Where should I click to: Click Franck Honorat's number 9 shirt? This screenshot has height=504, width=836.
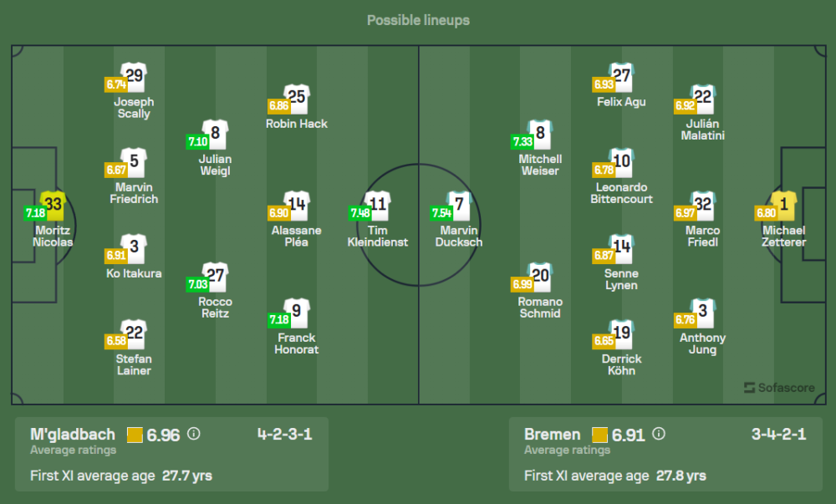296,312
